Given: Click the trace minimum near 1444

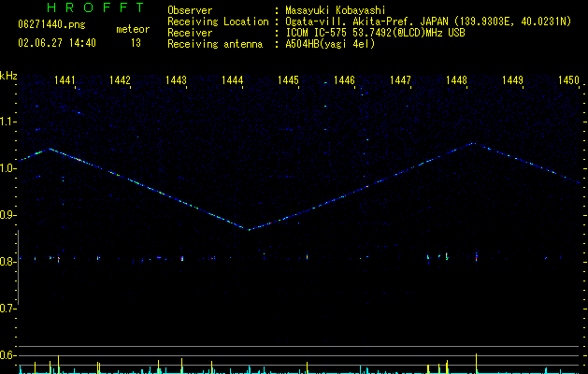Looking at the screenshot, I should tap(249, 229).
